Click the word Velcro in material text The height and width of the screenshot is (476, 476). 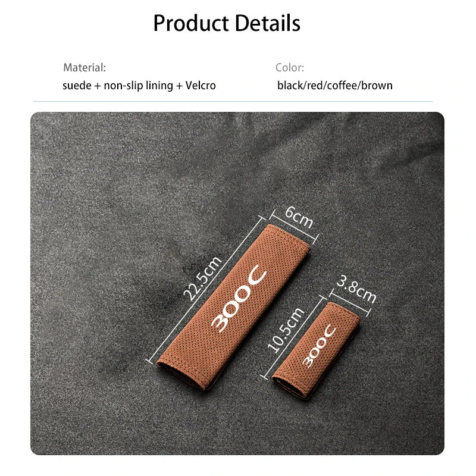tap(201, 86)
